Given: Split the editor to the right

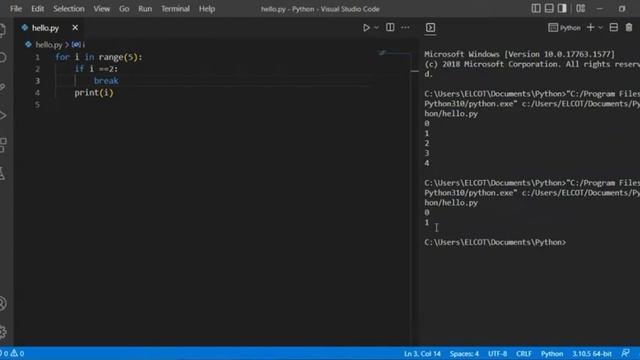Looking at the screenshot, I should pos(390,27).
